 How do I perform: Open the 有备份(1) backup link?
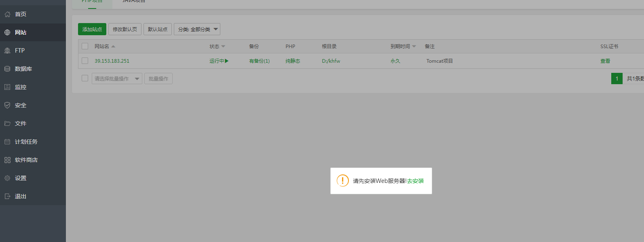coord(260,61)
